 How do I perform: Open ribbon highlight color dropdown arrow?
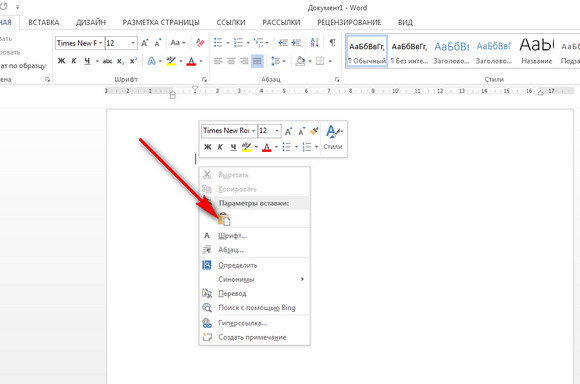(x=181, y=61)
